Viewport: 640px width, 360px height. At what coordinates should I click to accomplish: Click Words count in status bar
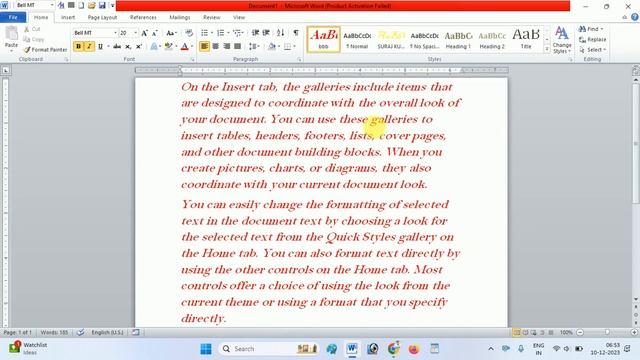click(x=54, y=333)
